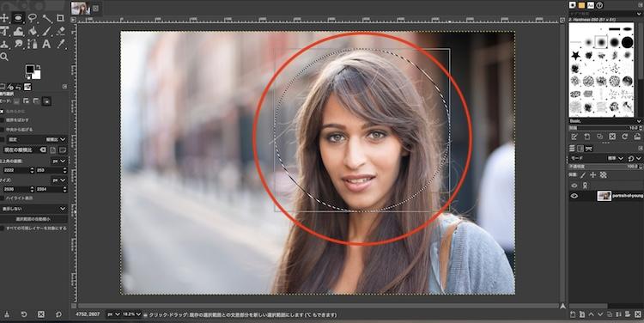Restore tool preset at bottom of options
644x323 pixels.
coord(24,314)
